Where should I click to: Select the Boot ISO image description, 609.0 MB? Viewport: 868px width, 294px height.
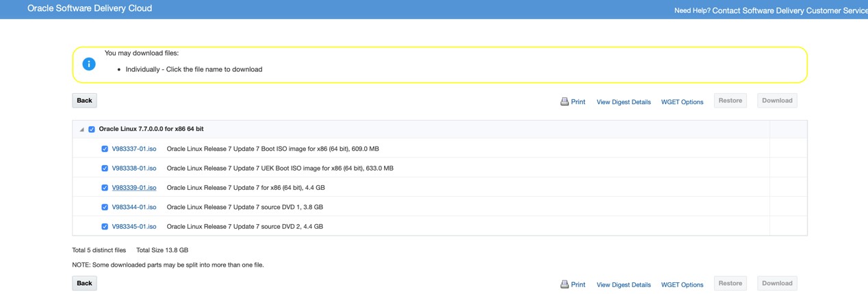click(x=273, y=149)
